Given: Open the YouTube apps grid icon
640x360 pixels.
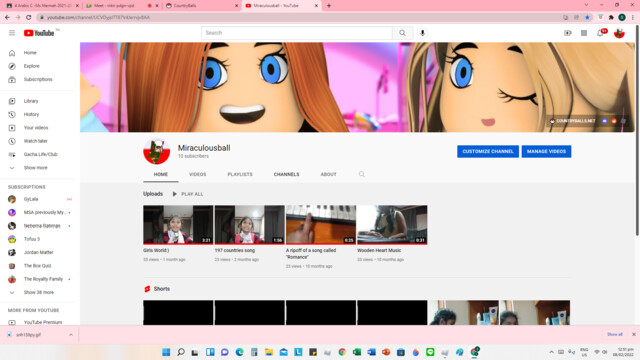Looking at the screenshot, I should [x=584, y=33].
